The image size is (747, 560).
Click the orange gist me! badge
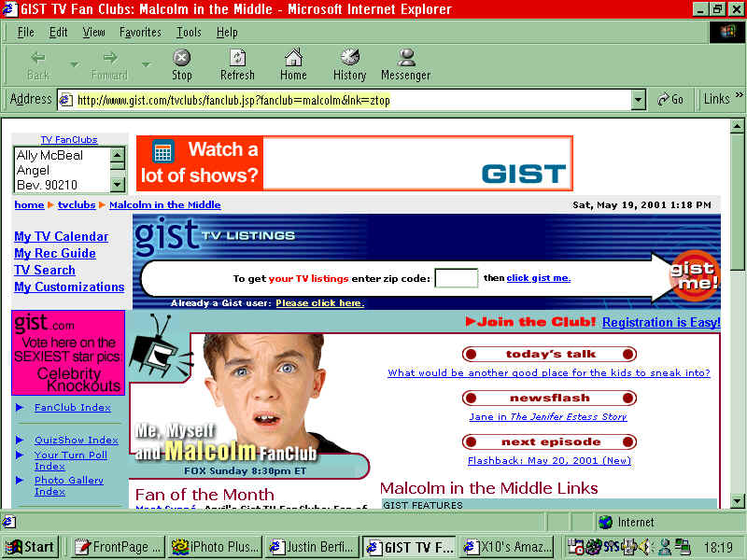point(694,276)
